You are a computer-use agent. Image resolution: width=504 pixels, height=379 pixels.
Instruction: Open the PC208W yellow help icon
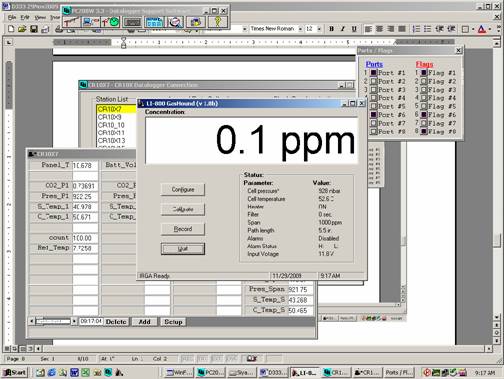point(217,22)
